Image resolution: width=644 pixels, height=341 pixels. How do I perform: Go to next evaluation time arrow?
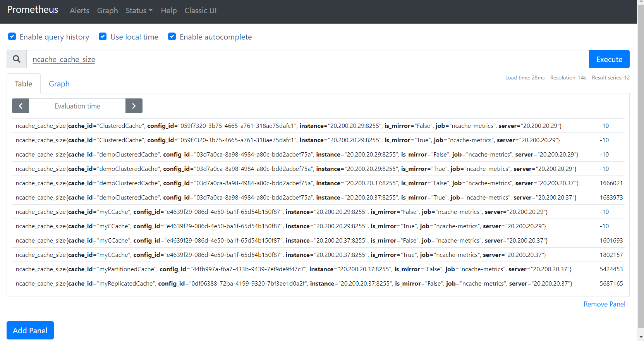coord(134,106)
